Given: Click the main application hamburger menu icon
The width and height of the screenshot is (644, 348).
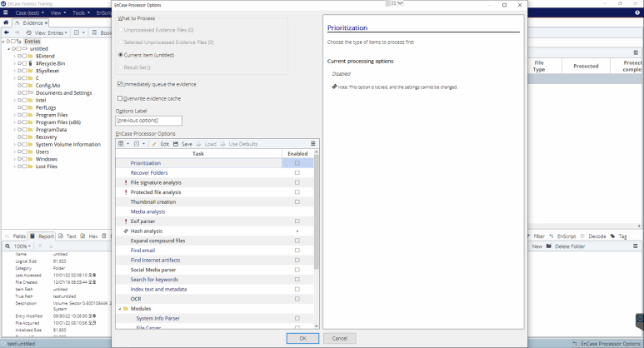Looking at the screenshot, I should coord(5,12).
